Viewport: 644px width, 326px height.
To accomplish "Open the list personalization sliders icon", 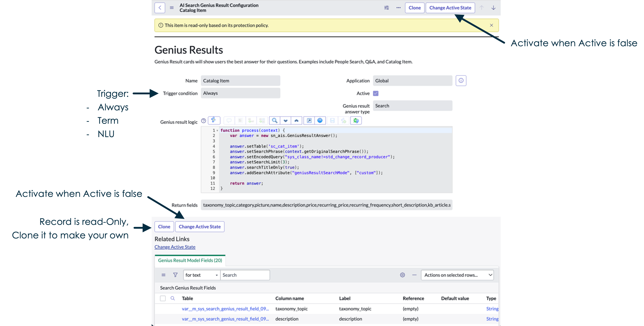I will (386, 8).
